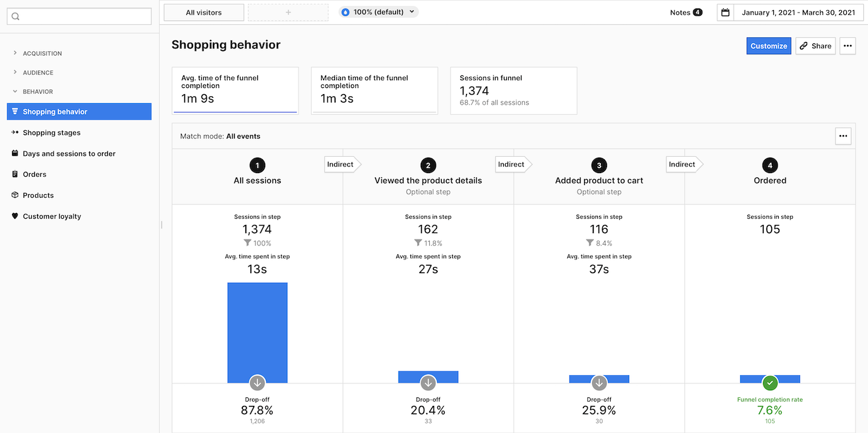Click drop-off arrow under Added product to cart
Screen dimensions: 868x433
pyautogui.click(x=599, y=383)
